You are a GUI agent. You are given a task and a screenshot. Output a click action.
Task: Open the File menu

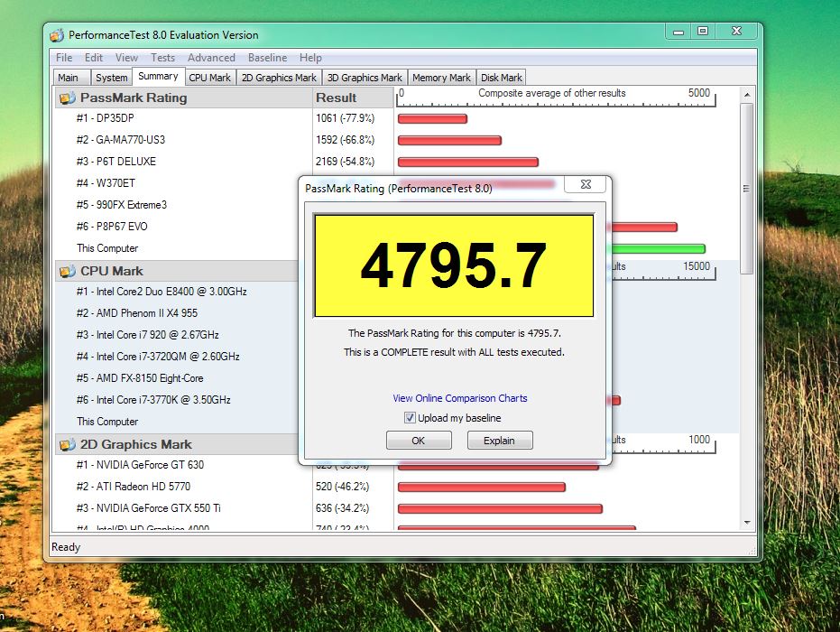tap(64, 58)
